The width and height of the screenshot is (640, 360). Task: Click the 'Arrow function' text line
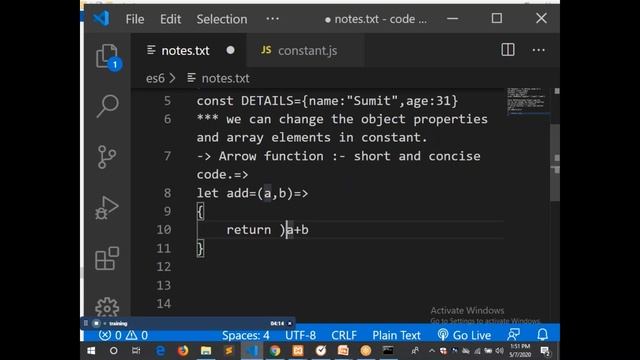(338, 156)
